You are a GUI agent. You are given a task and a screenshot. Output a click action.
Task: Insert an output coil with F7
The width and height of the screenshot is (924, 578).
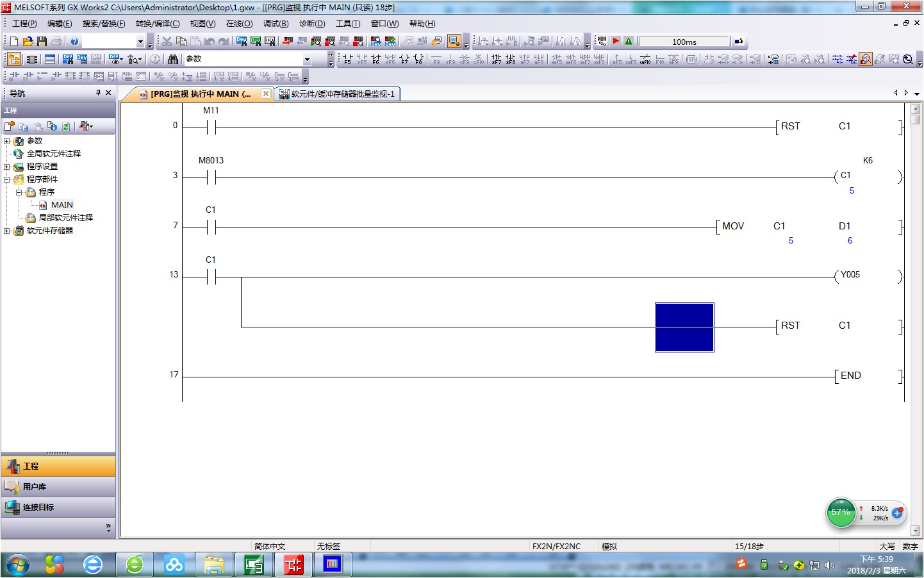(x=404, y=59)
